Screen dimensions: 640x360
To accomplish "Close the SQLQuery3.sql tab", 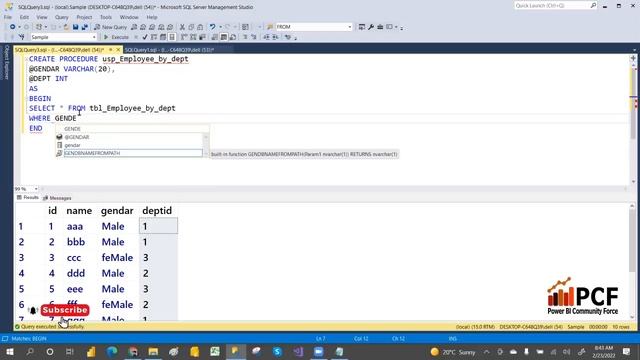I will coord(118,50).
